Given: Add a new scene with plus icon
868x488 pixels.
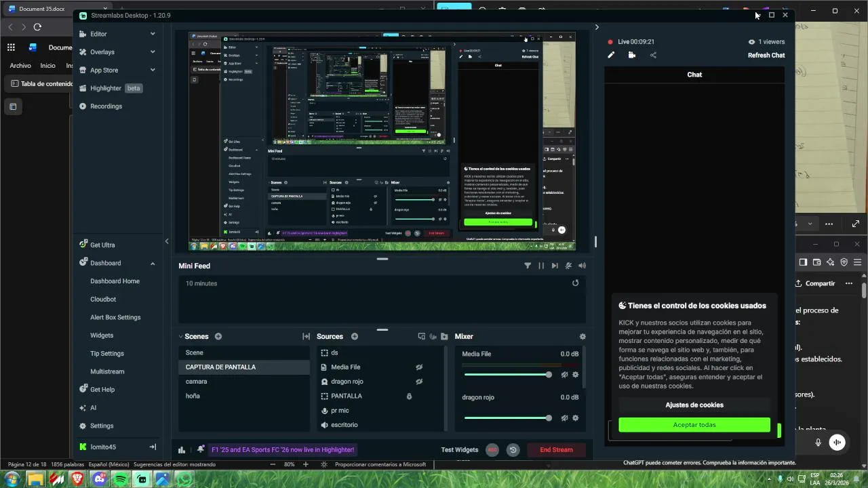Looking at the screenshot, I should pyautogui.click(x=218, y=336).
